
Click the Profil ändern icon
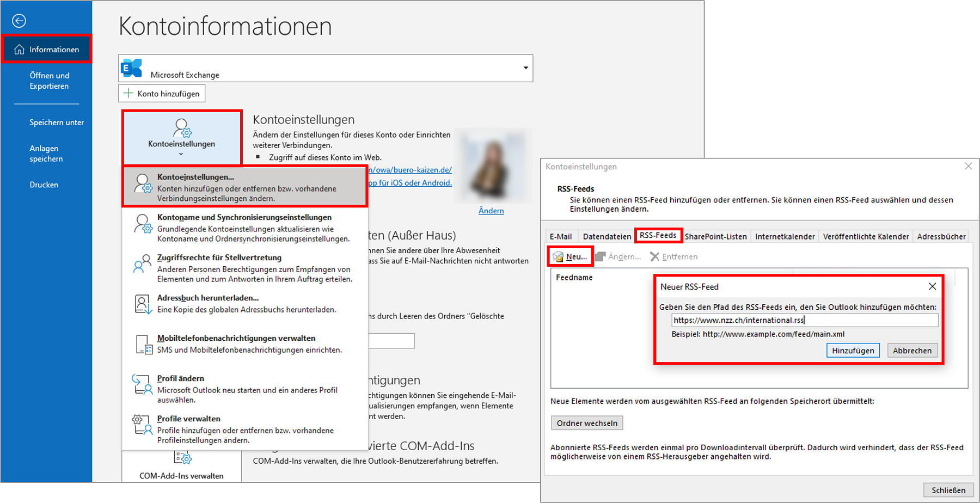pos(142,384)
